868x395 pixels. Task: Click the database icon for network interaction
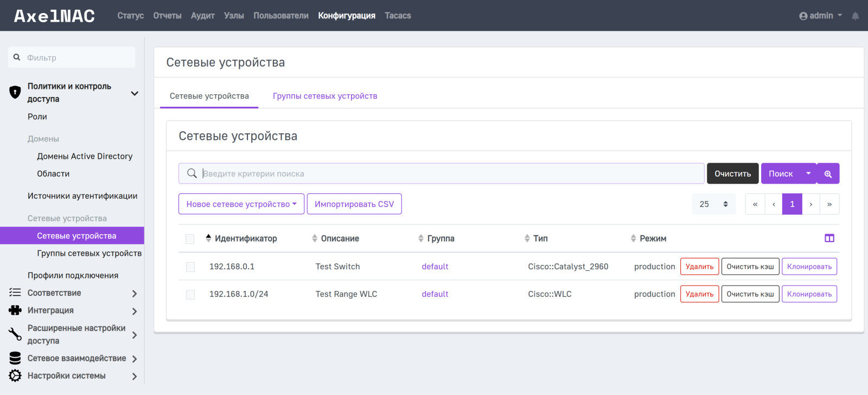(x=15, y=358)
